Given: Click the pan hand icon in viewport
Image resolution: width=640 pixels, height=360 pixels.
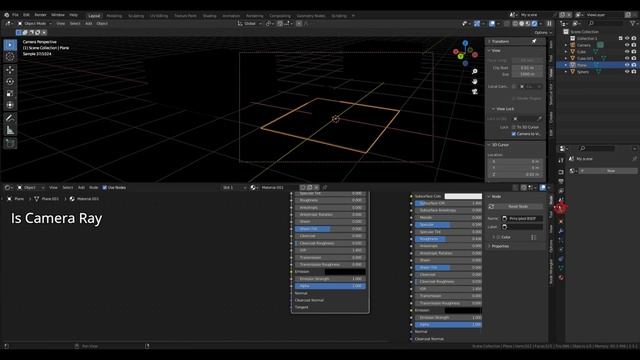Looking at the screenshot, I should (x=475, y=82).
